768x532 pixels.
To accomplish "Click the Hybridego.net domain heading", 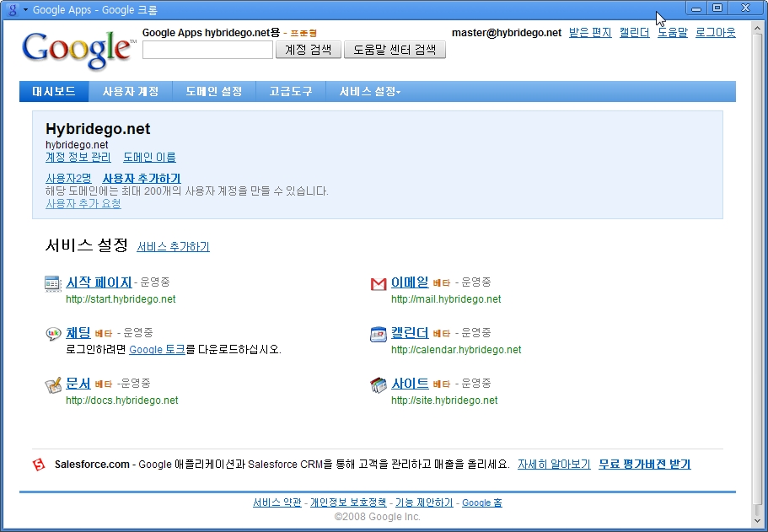I will pyautogui.click(x=98, y=129).
